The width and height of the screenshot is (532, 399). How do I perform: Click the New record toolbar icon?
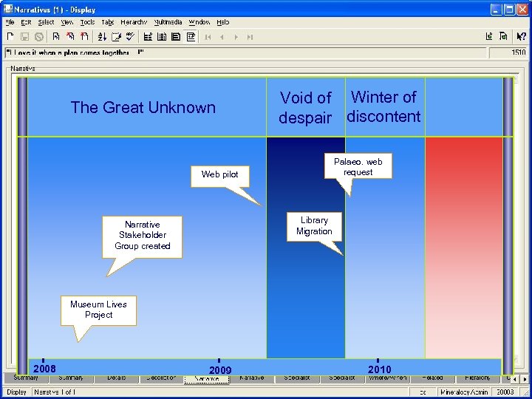(10, 37)
